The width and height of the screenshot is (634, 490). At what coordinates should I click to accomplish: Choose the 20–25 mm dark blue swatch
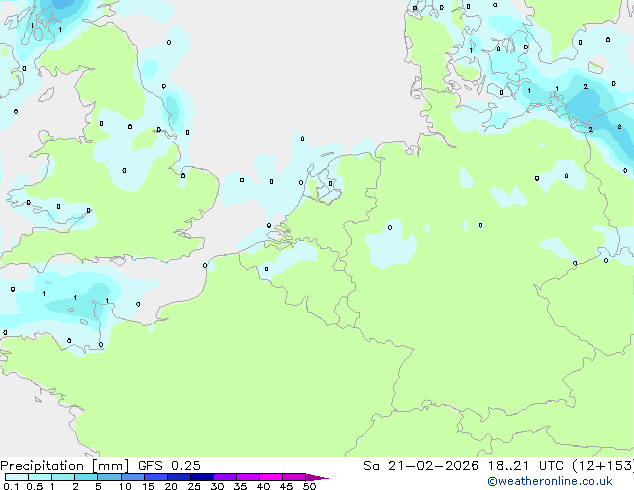tap(178, 477)
